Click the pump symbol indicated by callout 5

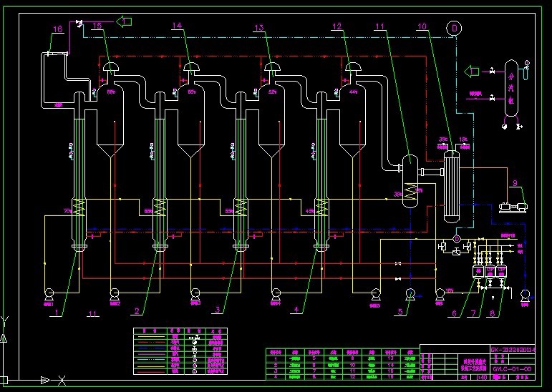point(410,294)
